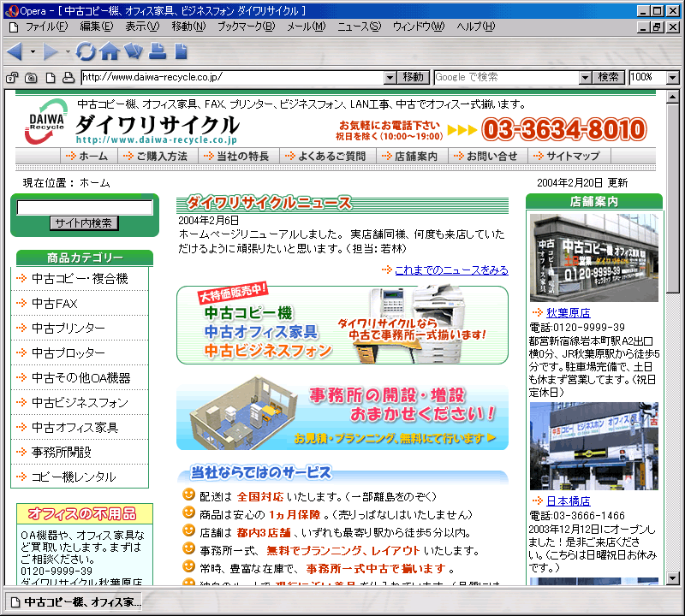Open the 事務所開設 category link
685x616 pixels.
61,453
